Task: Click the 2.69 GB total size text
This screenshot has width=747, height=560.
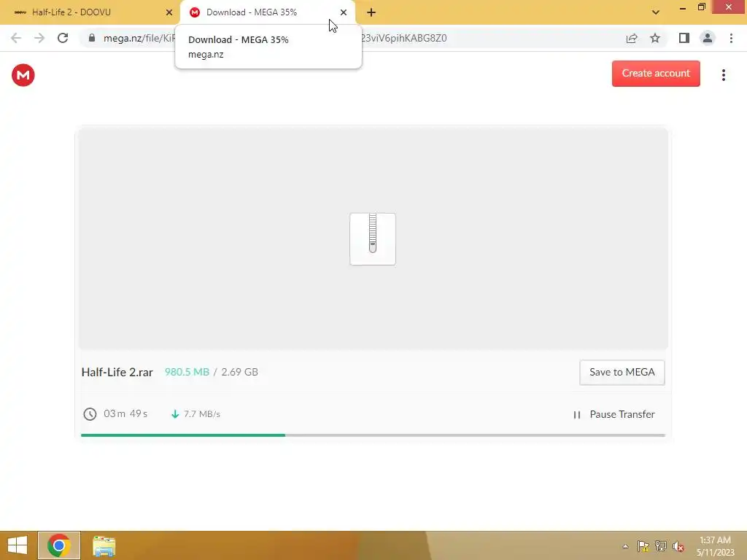Action: (239, 372)
